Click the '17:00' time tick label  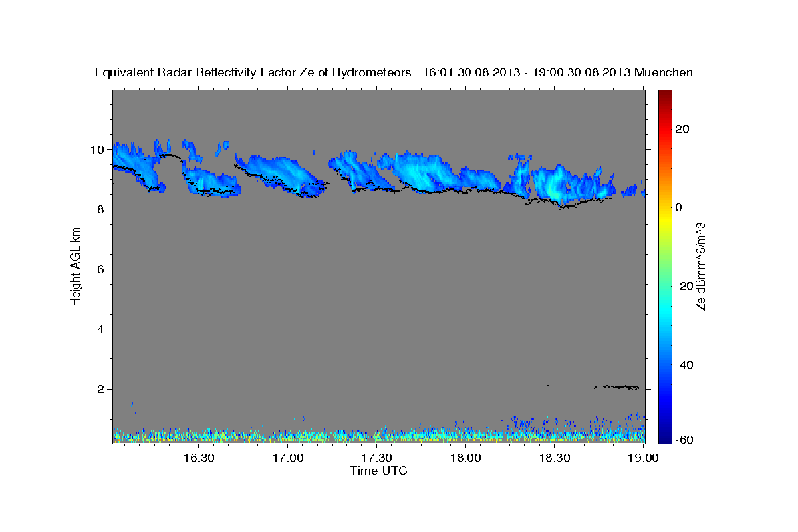click(x=287, y=458)
